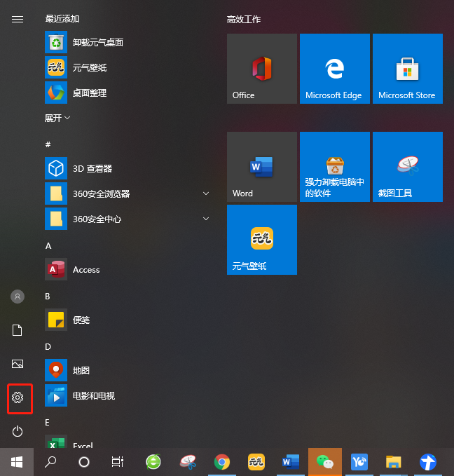The height and width of the screenshot is (476, 454).
Task: Expand the 360安全中心 folder chevron
Action: [x=206, y=219]
